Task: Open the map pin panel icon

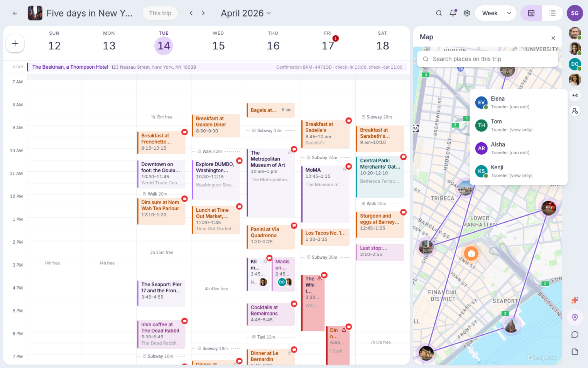Action: (575, 317)
